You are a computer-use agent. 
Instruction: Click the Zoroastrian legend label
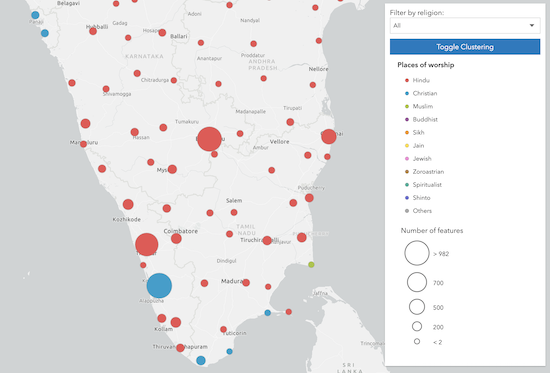point(428,172)
